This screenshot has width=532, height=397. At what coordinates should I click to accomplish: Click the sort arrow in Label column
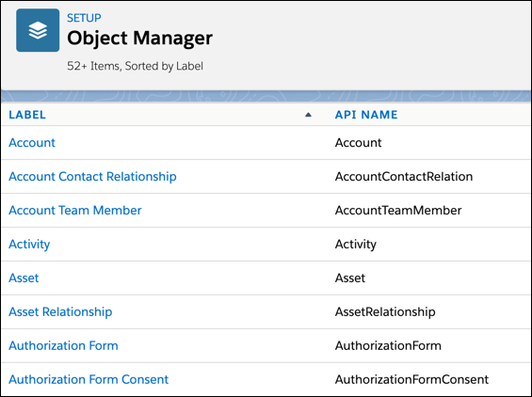[x=308, y=115]
